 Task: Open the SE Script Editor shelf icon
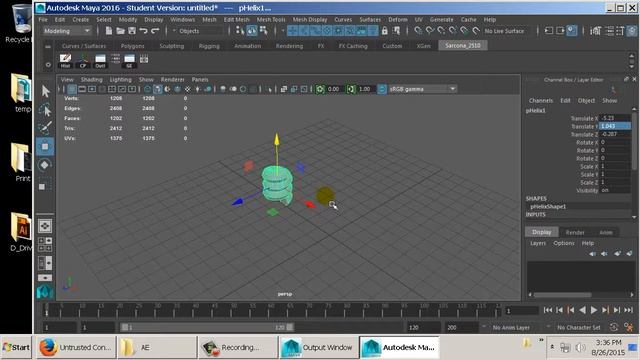(x=129, y=60)
